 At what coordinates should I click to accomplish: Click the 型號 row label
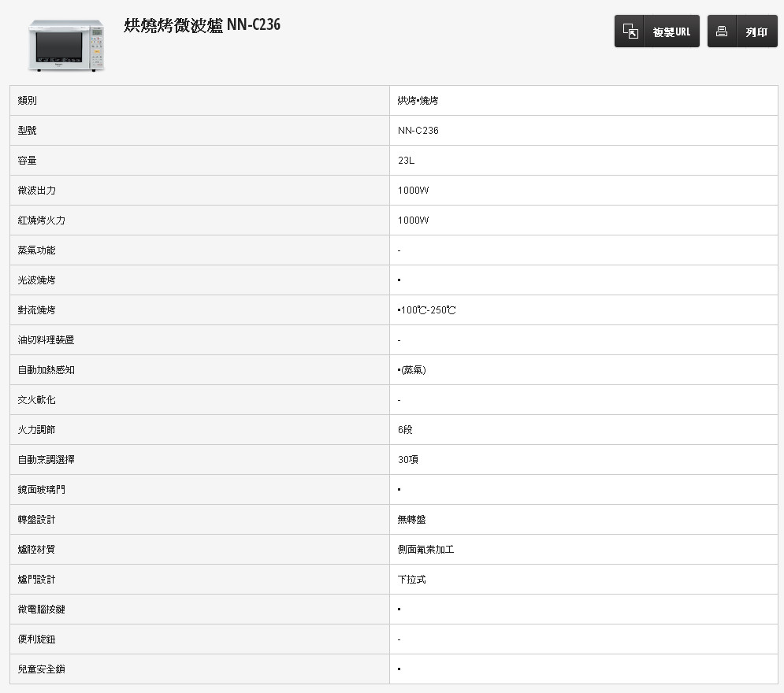click(27, 131)
